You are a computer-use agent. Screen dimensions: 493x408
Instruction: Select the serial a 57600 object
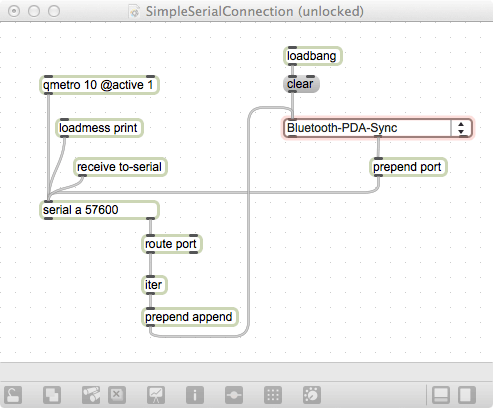(x=99, y=210)
